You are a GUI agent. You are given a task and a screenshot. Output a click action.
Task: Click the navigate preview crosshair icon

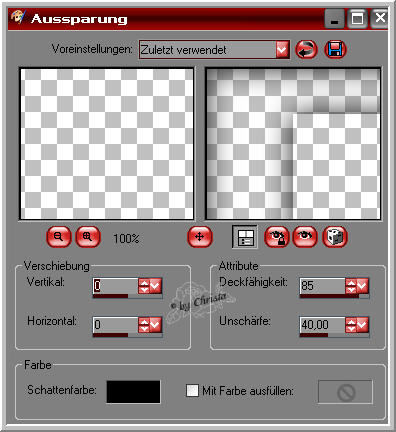(199, 237)
